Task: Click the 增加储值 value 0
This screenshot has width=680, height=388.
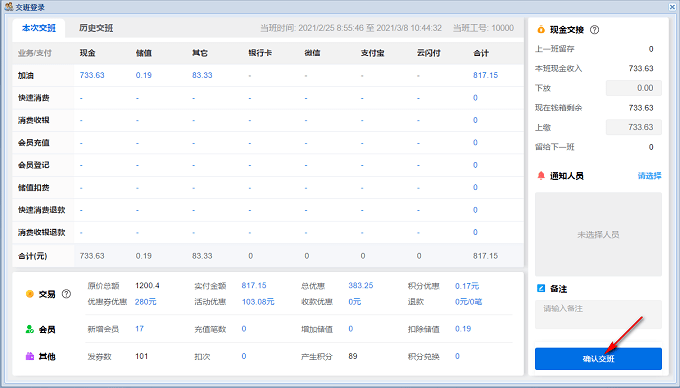Action: point(350,329)
